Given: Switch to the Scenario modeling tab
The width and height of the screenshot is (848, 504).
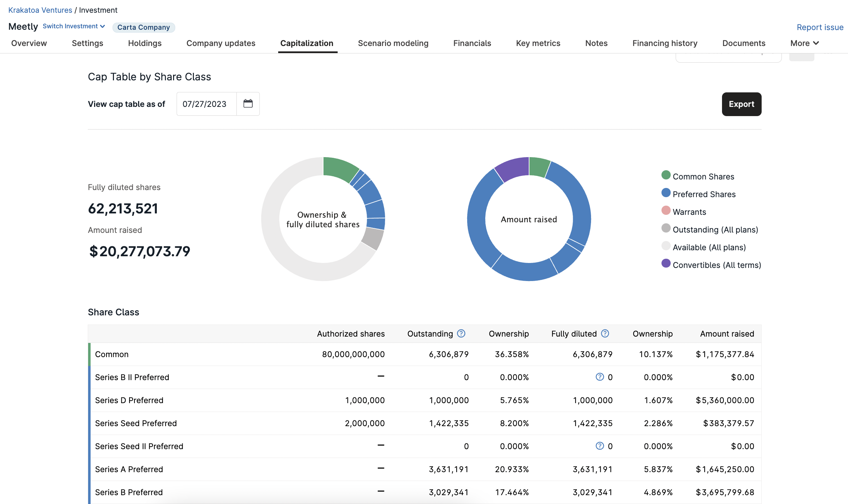Looking at the screenshot, I should pyautogui.click(x=393, y=43).
